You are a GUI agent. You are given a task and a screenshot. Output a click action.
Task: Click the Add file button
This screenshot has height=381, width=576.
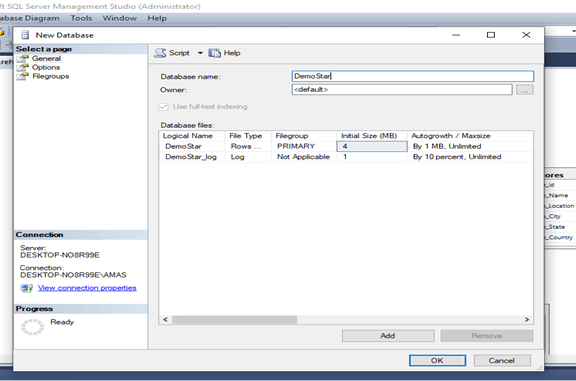(388, 335)
